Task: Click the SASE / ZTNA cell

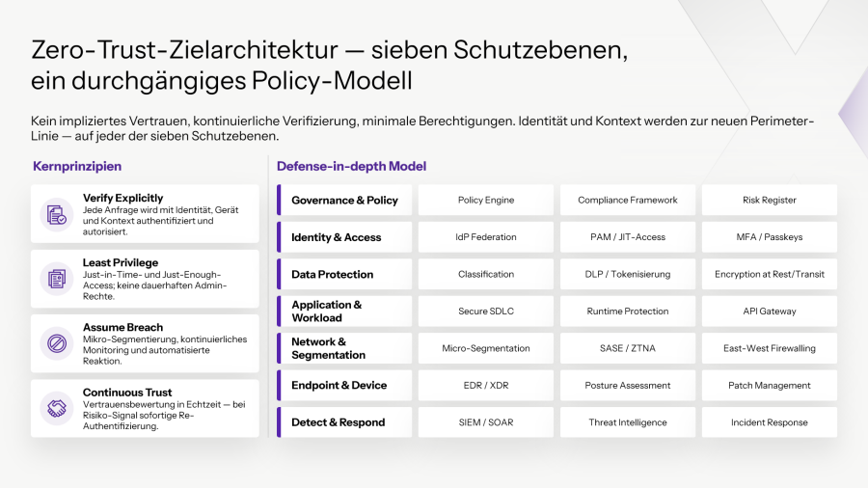Action: (628, 348)
